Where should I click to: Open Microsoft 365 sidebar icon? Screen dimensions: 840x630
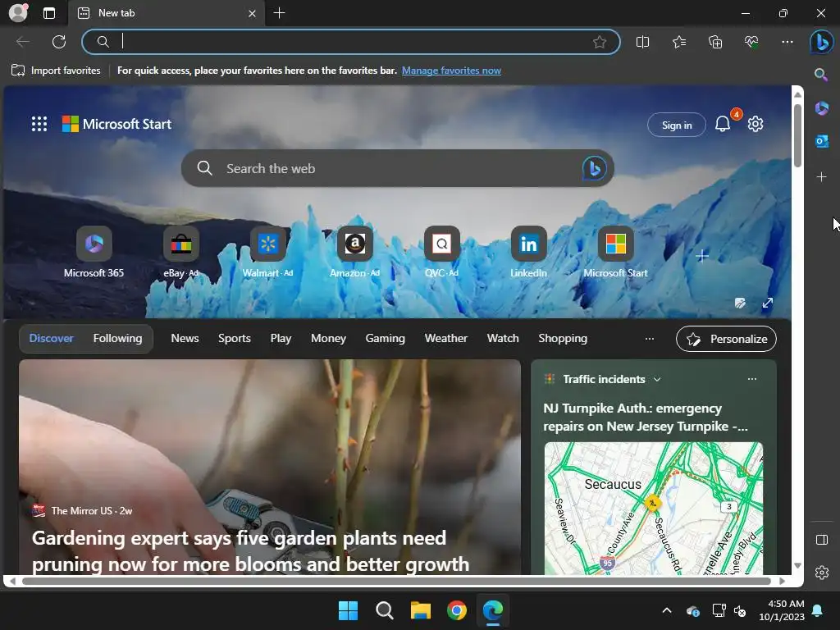(821, 108)
